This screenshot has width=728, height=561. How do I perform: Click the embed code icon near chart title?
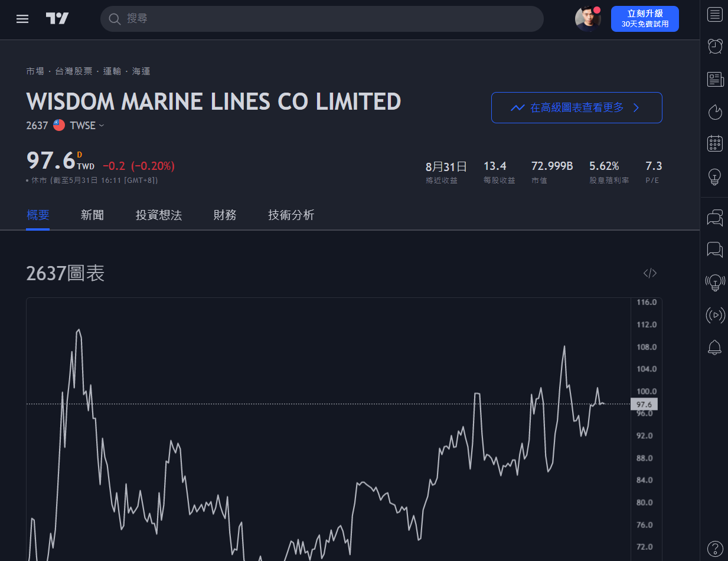(650, 273)
